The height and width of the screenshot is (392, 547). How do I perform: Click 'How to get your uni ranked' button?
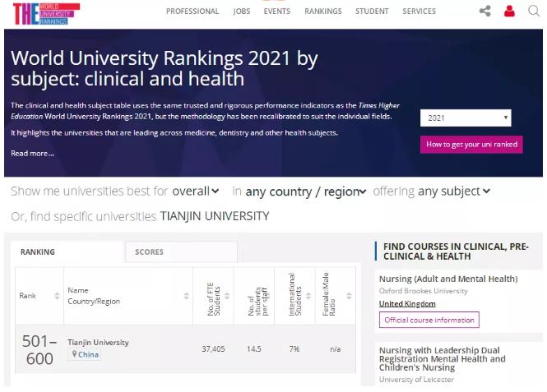click(471, 145)
